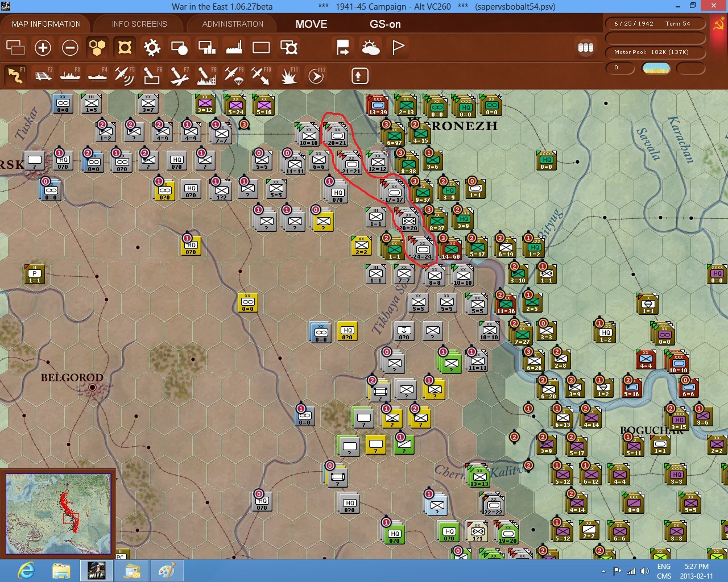Viewport: 728px width, 582px height.
Task: Select F8 bomb city mode icon
Action: tap(206, 75)
